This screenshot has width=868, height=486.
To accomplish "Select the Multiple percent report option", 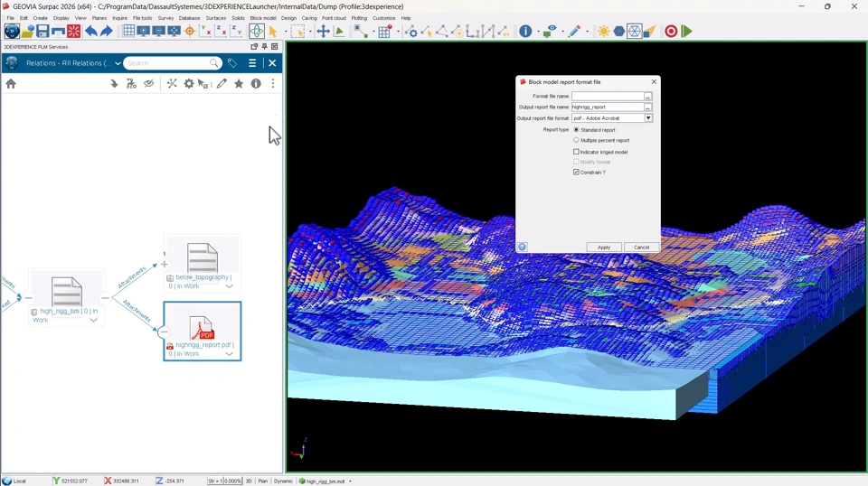I will pyautogui.click(x=577, y=140).
